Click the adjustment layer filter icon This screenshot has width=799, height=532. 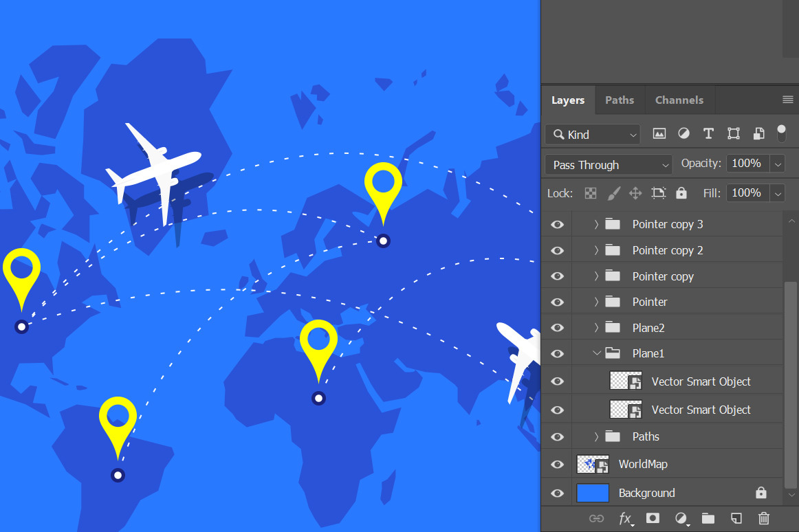pyautogui.click(x=683, y=134)
